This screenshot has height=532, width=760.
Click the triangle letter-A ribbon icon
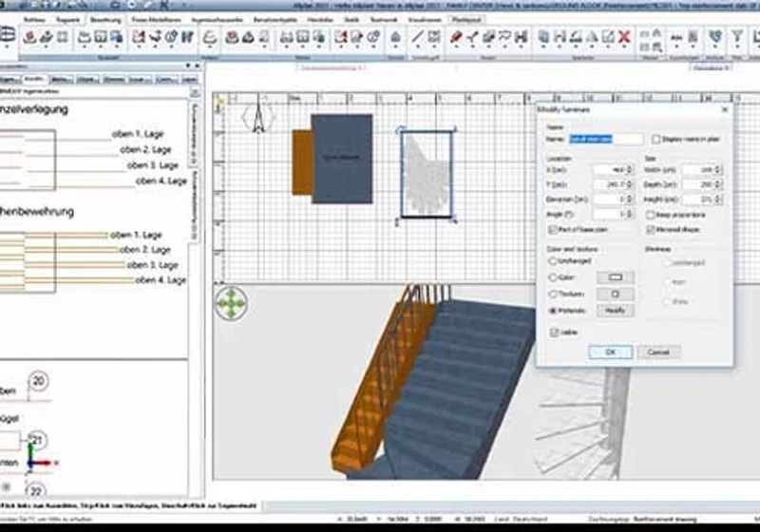[x=592, y=36]
